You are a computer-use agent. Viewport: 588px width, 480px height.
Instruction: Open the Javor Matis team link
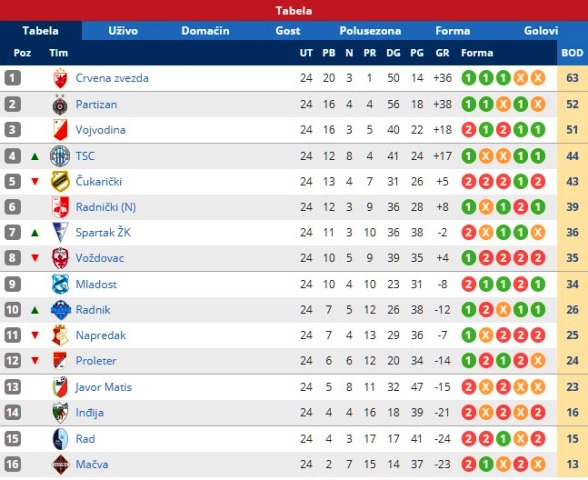pos(104,387)
